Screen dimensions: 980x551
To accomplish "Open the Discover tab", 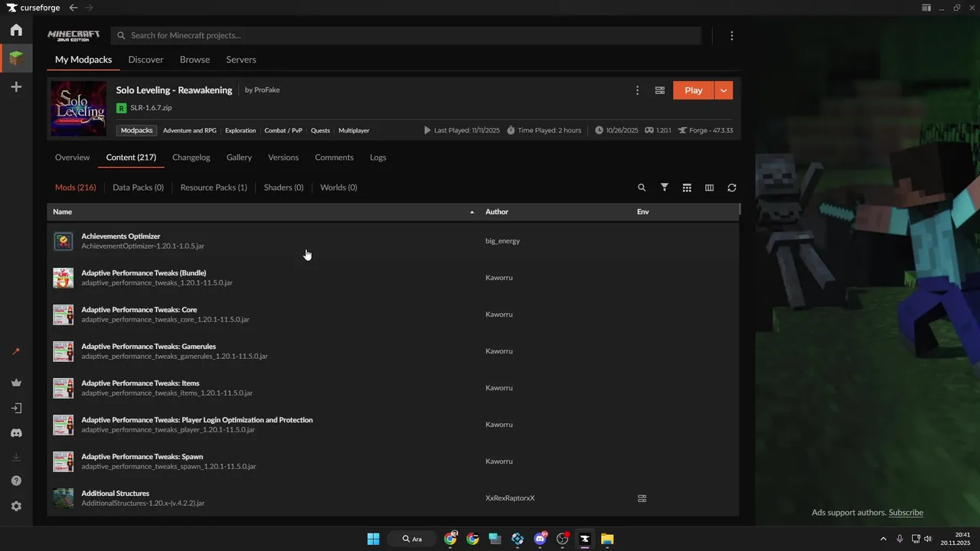I will coord(145,60).
